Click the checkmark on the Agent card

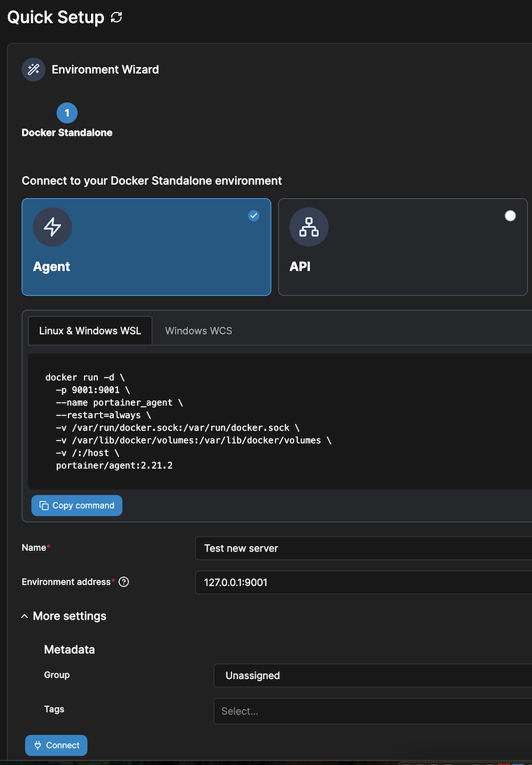tap(254, 215)
